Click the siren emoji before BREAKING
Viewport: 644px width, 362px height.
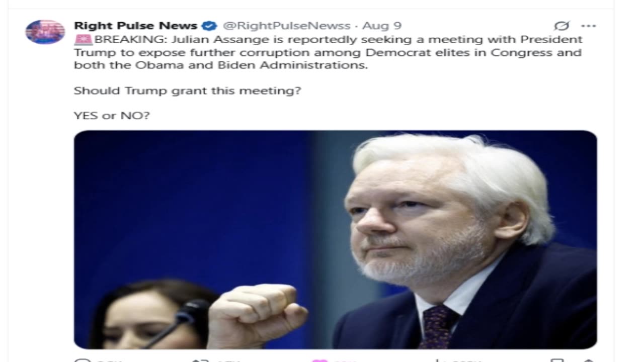[83, 39]
